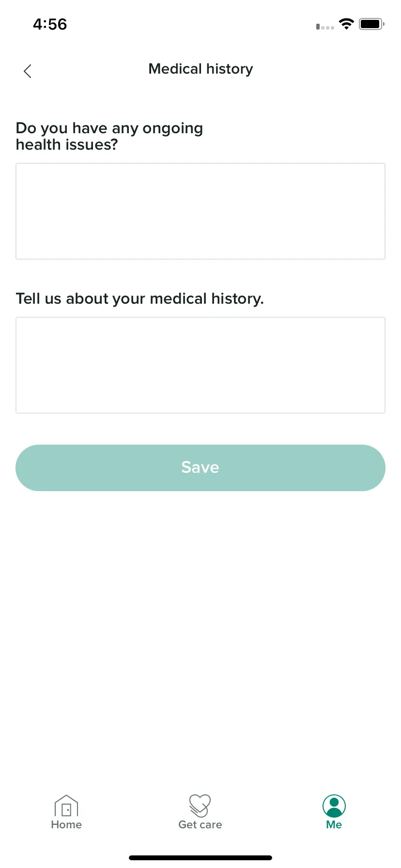Click empty white area below Save button
The height and width of the screenshot is (868, 401).
pos(200,630)
